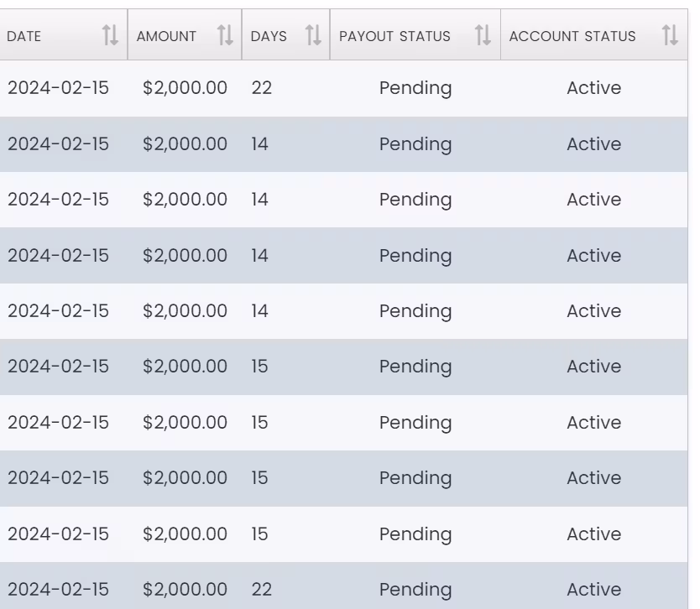
Task: Click the first 15 days value listed
Action: coord(259,367)
